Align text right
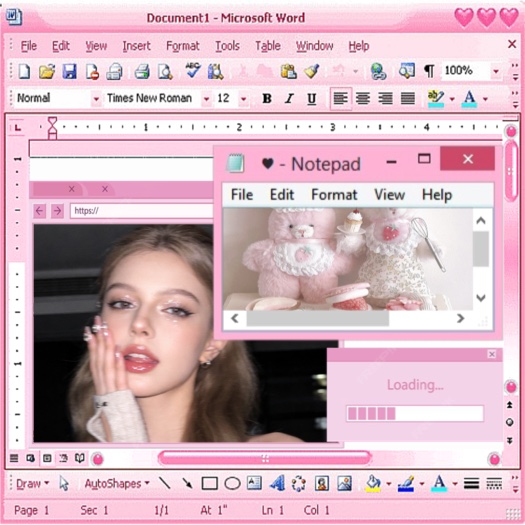 pyautogui.click(x=385, y=98)
